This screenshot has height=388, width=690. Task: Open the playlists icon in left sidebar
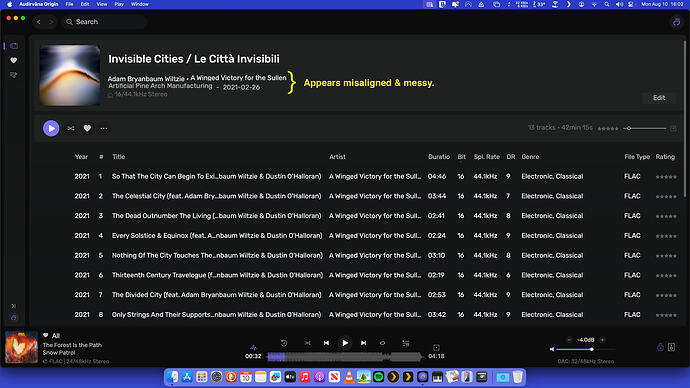pyautogui.click(x=14, y=75)
